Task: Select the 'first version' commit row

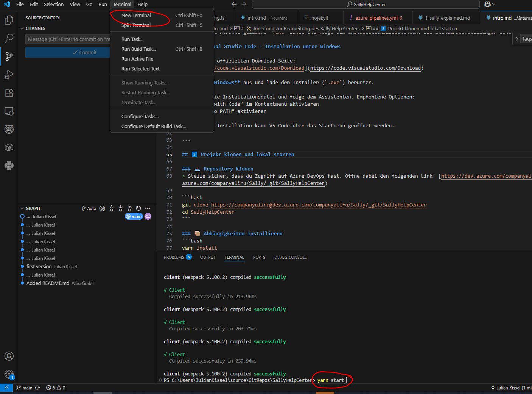Action: click(87, 266)
